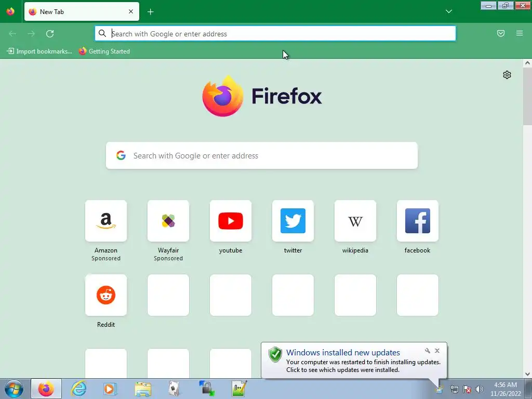The image size is (532, 399).
Task: Close the Windows update notification balloon
Action: point(437,351)
